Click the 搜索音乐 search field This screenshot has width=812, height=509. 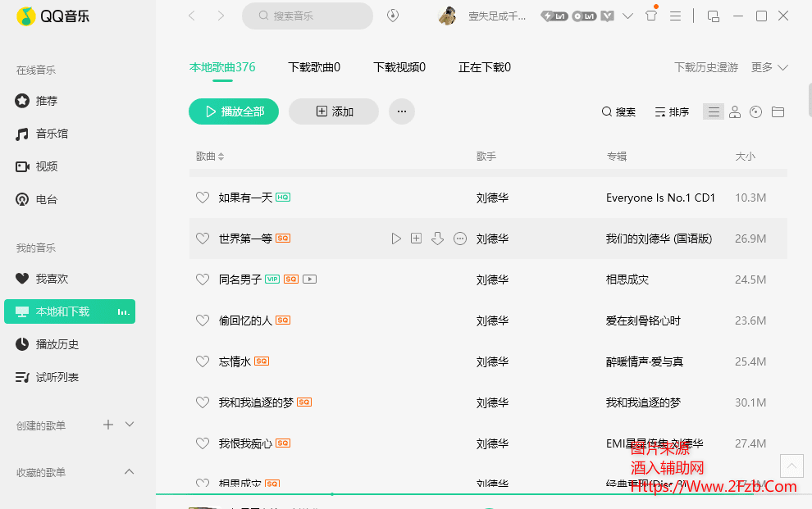click(x=308, y=16)
